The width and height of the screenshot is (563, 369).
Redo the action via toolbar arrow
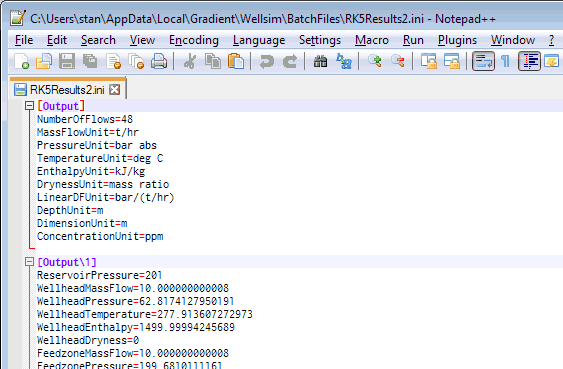(290, 61)
